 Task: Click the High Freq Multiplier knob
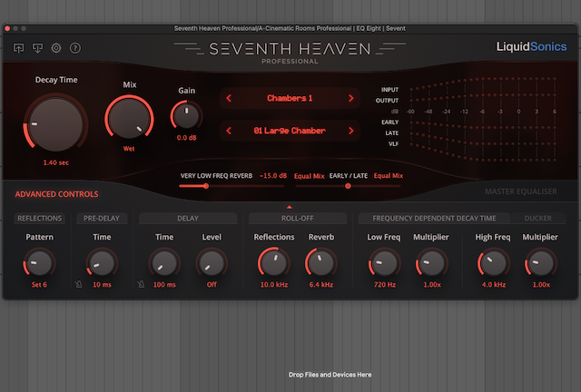541,263
